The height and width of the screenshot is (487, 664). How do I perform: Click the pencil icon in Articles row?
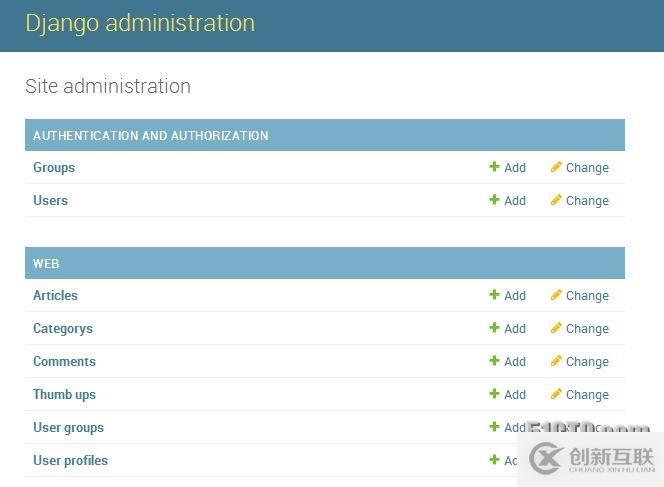tap(556, 295)
